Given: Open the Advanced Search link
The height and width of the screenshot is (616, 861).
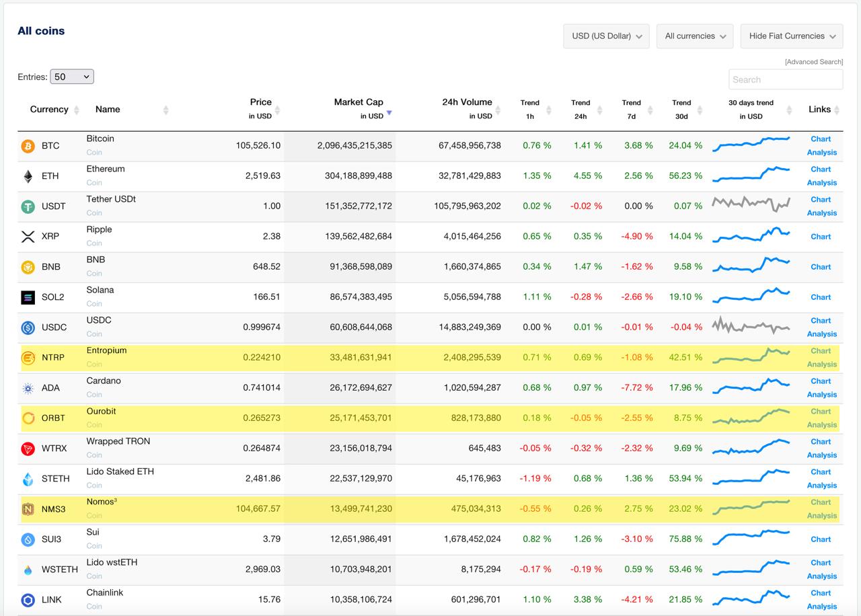Looking at the screenshot, I should point(813,62).
